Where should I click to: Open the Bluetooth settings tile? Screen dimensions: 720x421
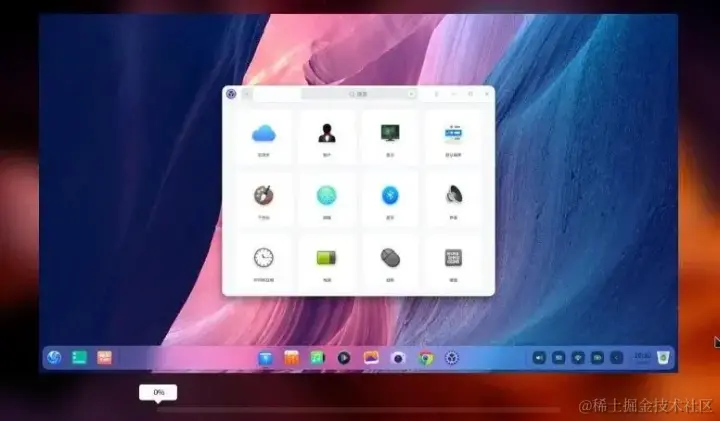click(x=390, y=199)
